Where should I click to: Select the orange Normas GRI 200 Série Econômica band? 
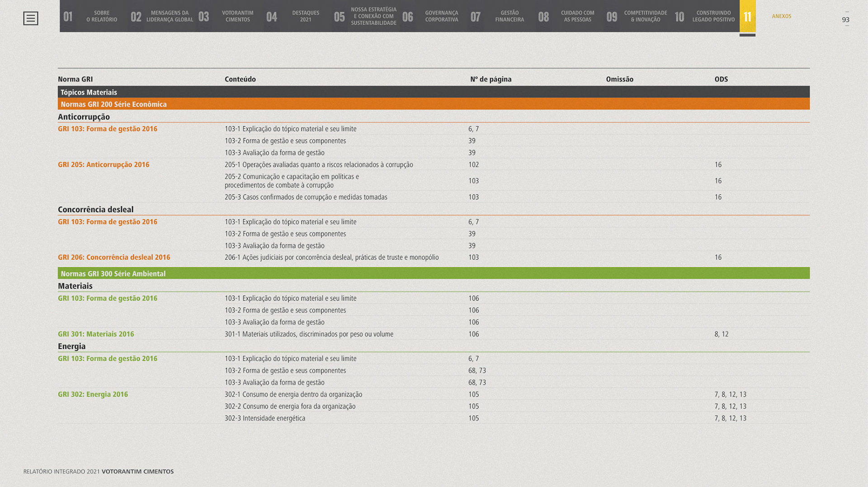coord(434,104)
